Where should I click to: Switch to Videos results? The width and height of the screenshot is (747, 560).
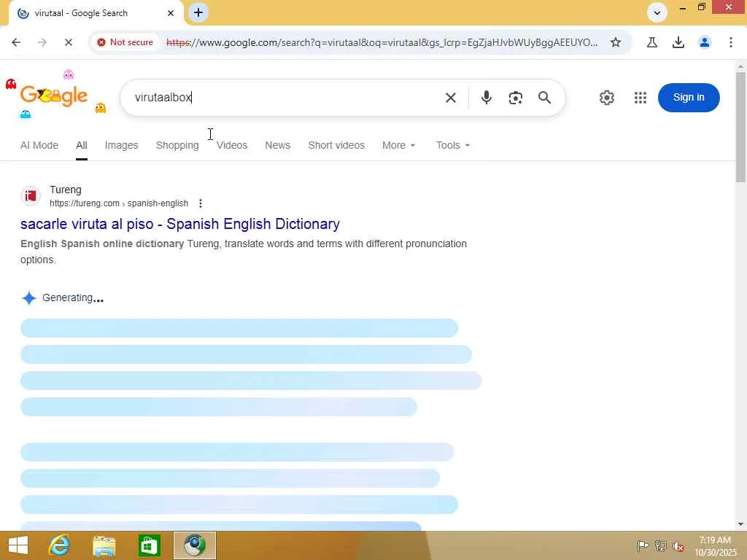click(231, 145)
